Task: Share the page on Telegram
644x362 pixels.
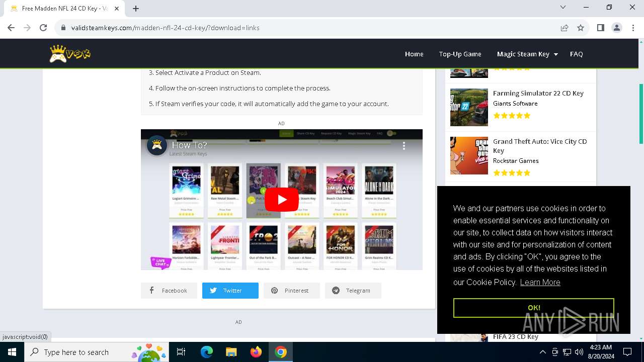Action: pyautogui.click(x=353, y=291)
